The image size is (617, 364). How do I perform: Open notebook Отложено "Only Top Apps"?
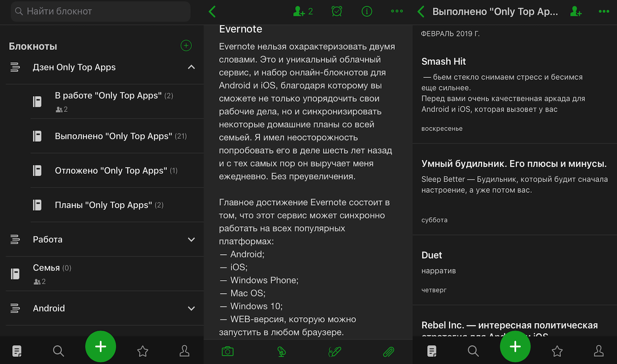click(117, 171)
